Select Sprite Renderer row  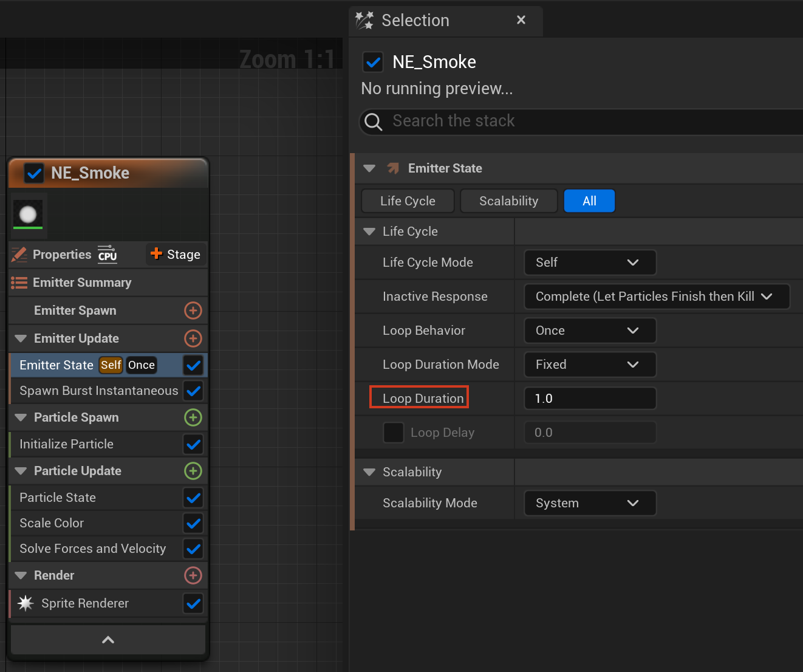109,603
